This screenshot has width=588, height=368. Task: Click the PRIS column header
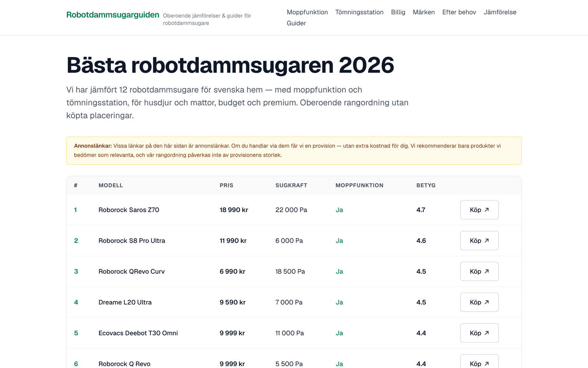pyautogui.click(x=226, y=185)
